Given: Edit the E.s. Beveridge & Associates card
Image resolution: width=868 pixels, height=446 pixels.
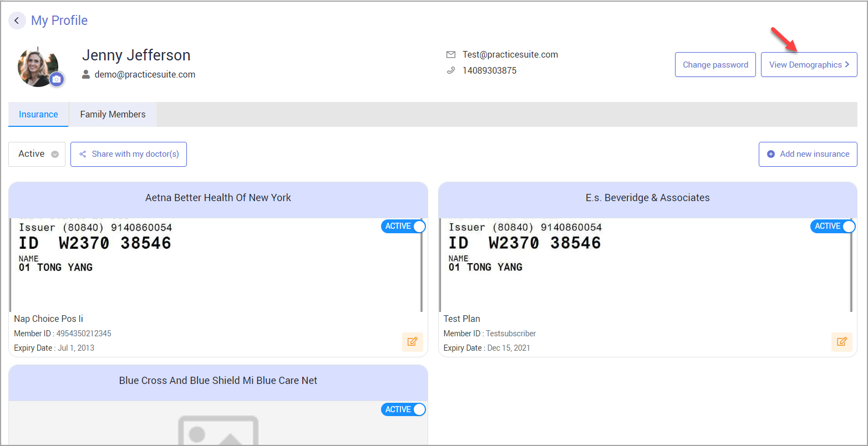Looking at the screenshot, I should (841, 342).
